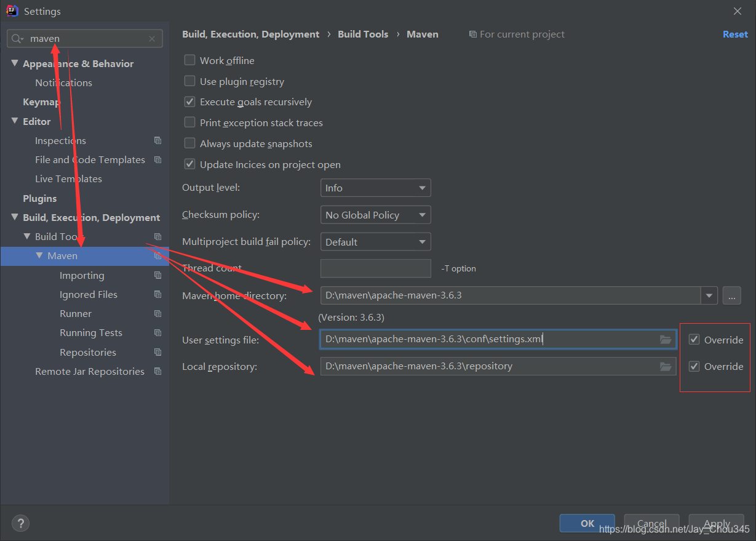756x541 pixels.
Task: Click project-level icon beside Build Tools
Action: coord(157,236)
